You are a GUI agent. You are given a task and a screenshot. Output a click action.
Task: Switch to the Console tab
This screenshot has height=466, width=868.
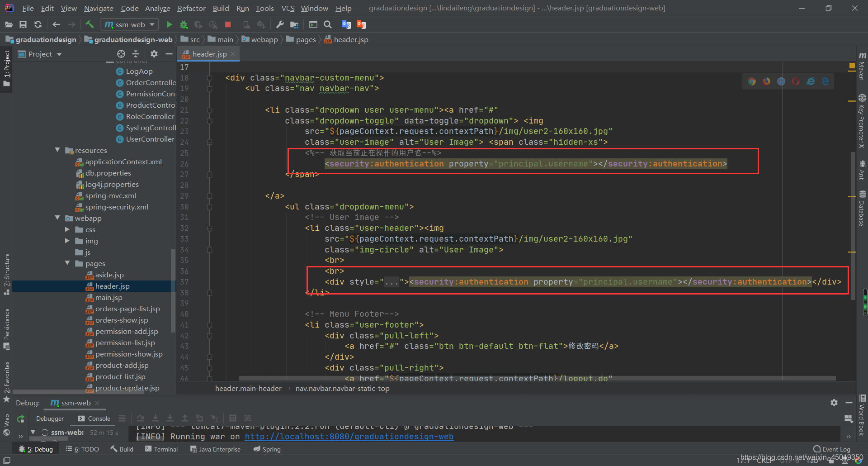(94, 418)
